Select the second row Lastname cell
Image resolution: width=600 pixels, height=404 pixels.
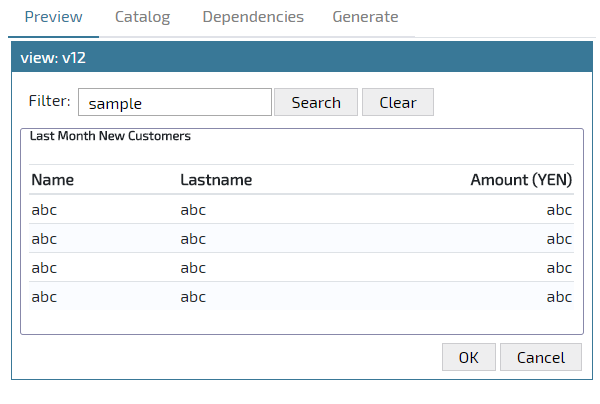(193, 239)
